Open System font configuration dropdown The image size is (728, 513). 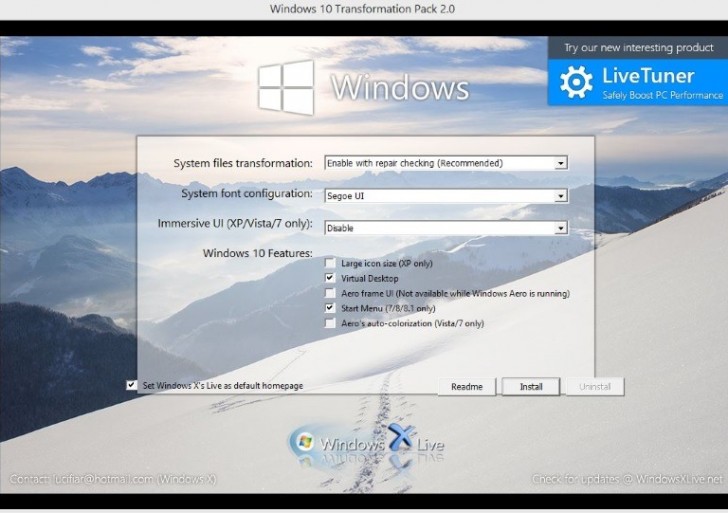click(x=446, y=196)
